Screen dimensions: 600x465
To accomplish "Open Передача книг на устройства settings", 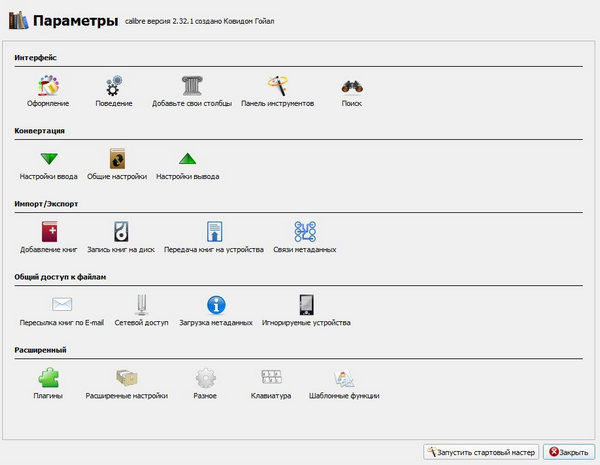I will (213, 233).
